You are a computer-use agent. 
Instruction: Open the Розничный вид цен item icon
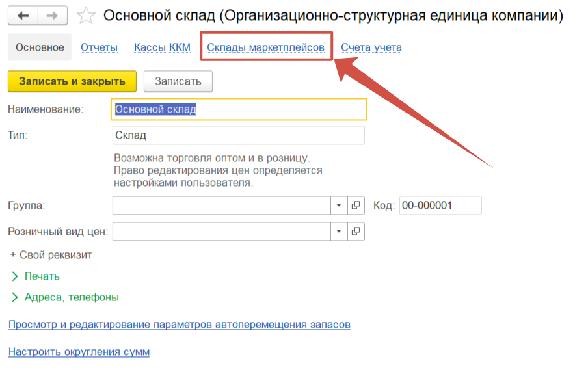pyautogui.click(x=356, y=231)
